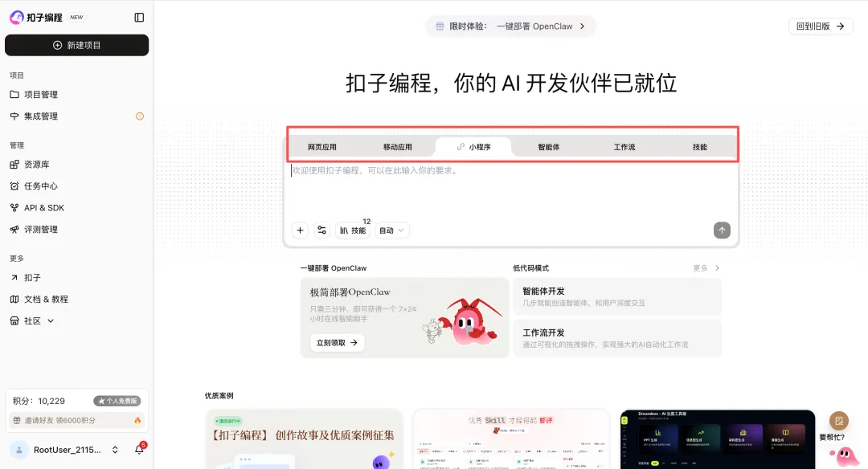Open the 智能体开发 card
The width and height of the screenshot is (868, 469).
click(x=617, y=296)
